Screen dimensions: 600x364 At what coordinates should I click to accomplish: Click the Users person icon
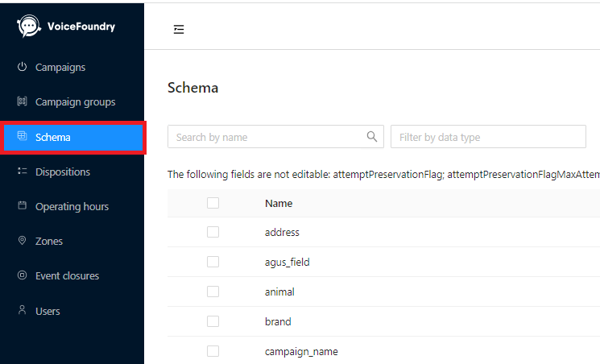pyautogui.click(x=23, y=310)
